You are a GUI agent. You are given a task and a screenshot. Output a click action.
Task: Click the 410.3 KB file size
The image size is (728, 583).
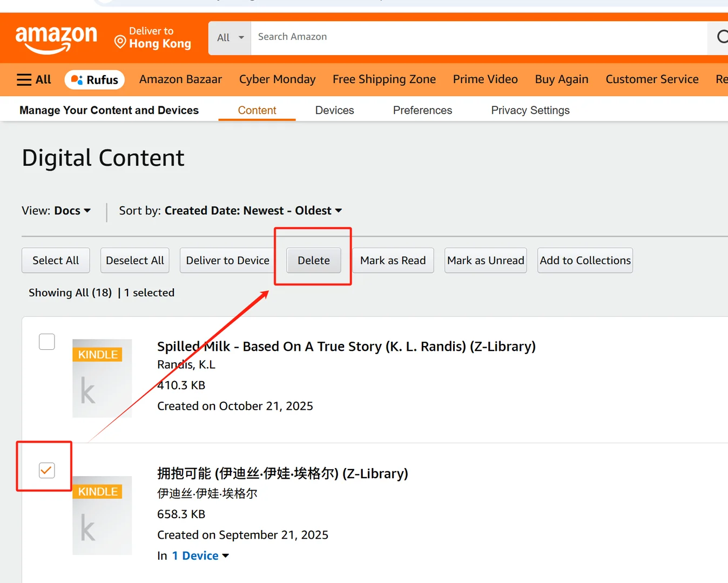click(x=181, y=385)
